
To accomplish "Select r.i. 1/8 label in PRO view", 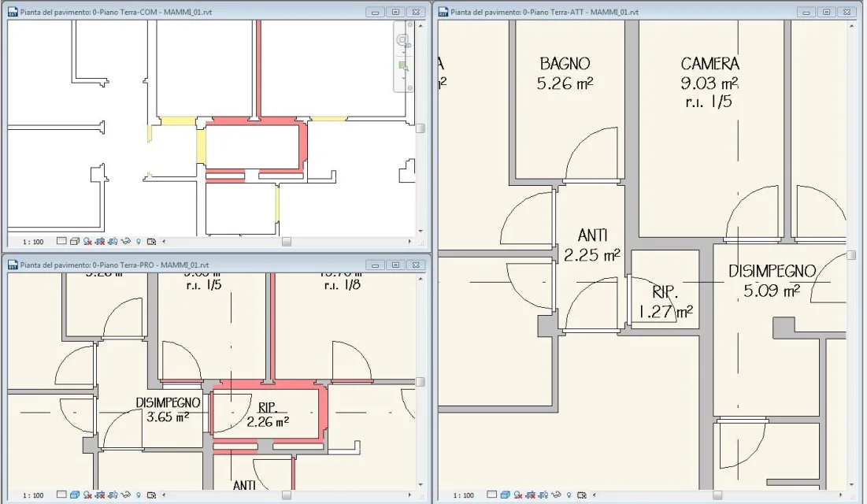I will 343,285.
